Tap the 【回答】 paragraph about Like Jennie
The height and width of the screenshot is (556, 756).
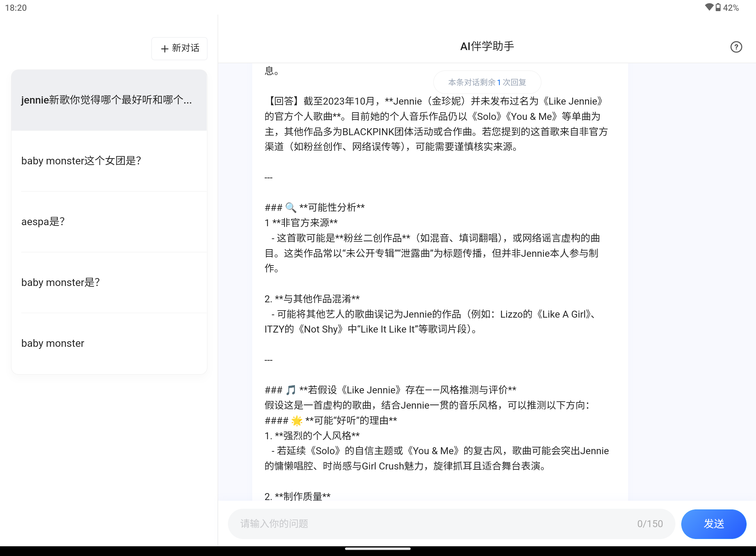[436, 124]
